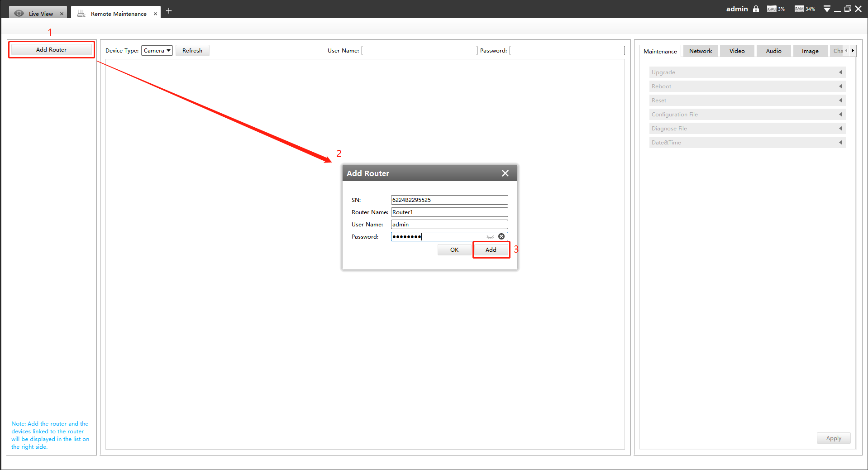This screenshot has height=470, width=868.
Task: Switch to the Image tab
Action: click(810, 51)
